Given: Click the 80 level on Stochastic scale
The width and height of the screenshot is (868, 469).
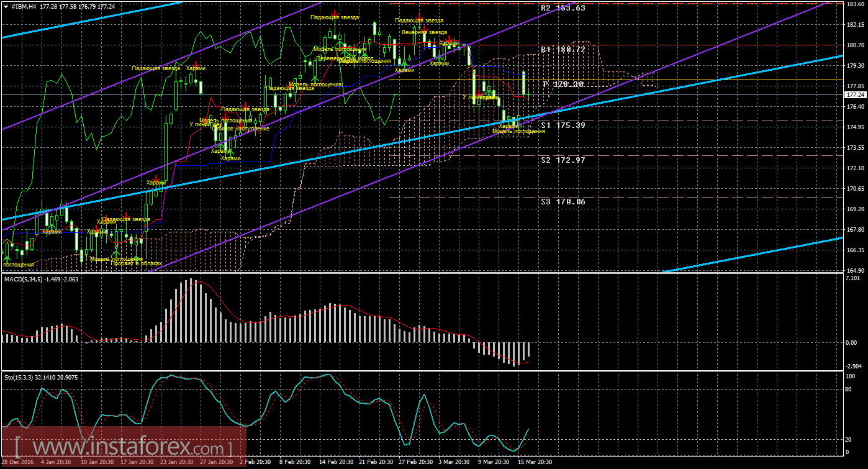Looking at the screenshot, I should point(849,390).
